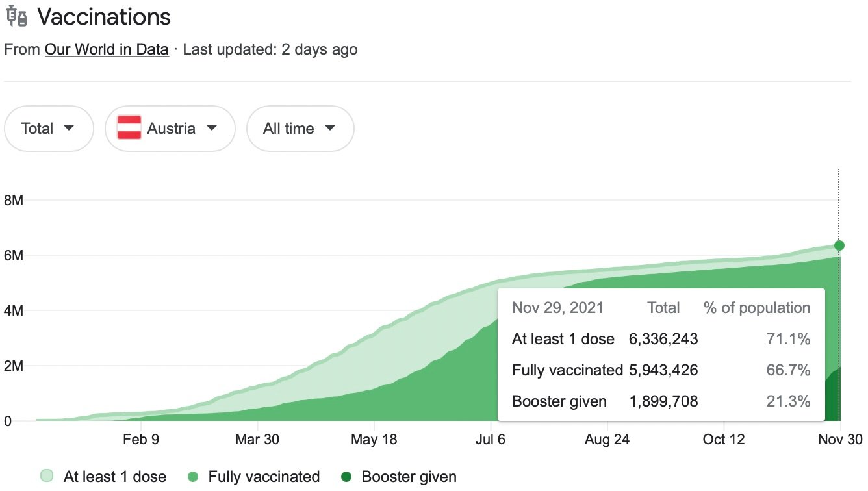Image resolution: width=868 pixels, height=491 pixels.
Task: Click the Vaccinations heading
Action: (x=104, y=18)
